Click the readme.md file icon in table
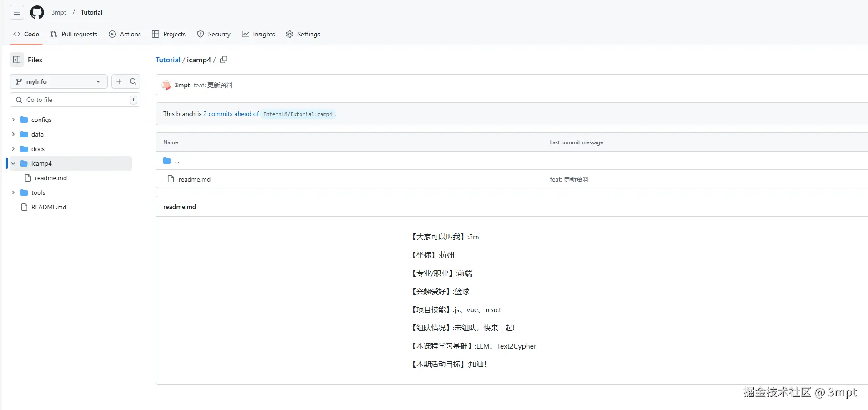This screenshot has height=410, width=868. pyautogui.click(x=171, y=179)
